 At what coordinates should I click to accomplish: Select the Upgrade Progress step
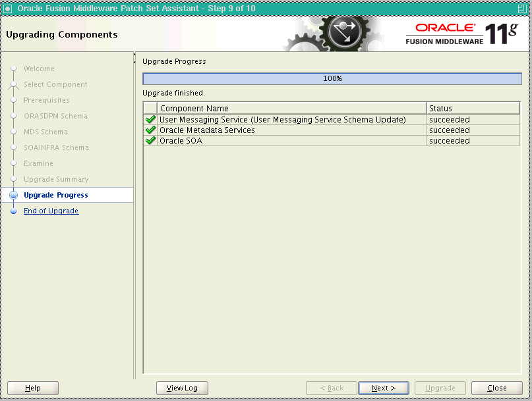(x=56, y=195)
